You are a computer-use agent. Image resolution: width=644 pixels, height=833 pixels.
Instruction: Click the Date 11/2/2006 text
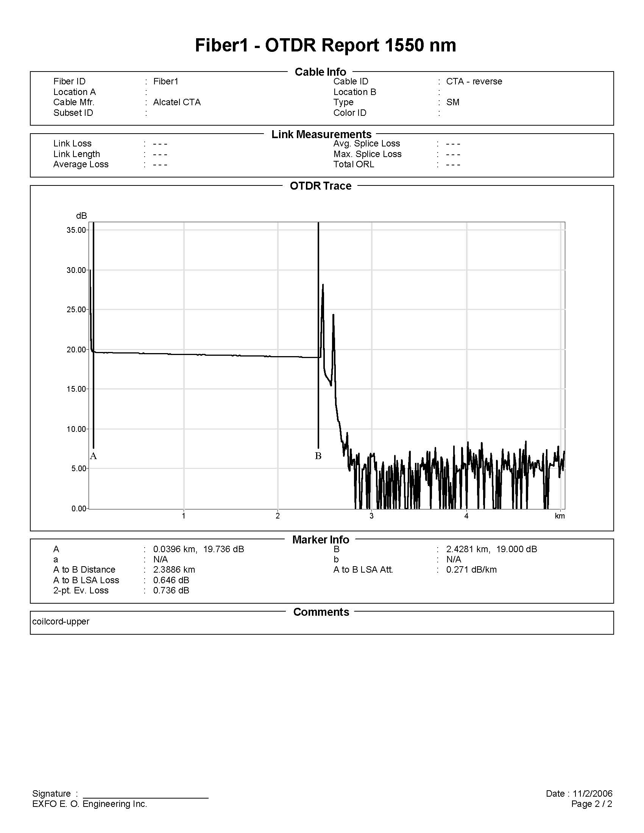(579, 793)
